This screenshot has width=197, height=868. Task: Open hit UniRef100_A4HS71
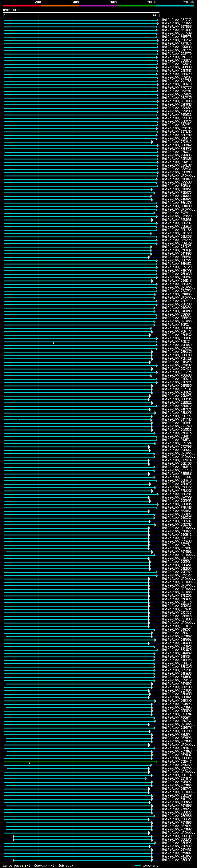pyautogui.click(x=177, y=410)
